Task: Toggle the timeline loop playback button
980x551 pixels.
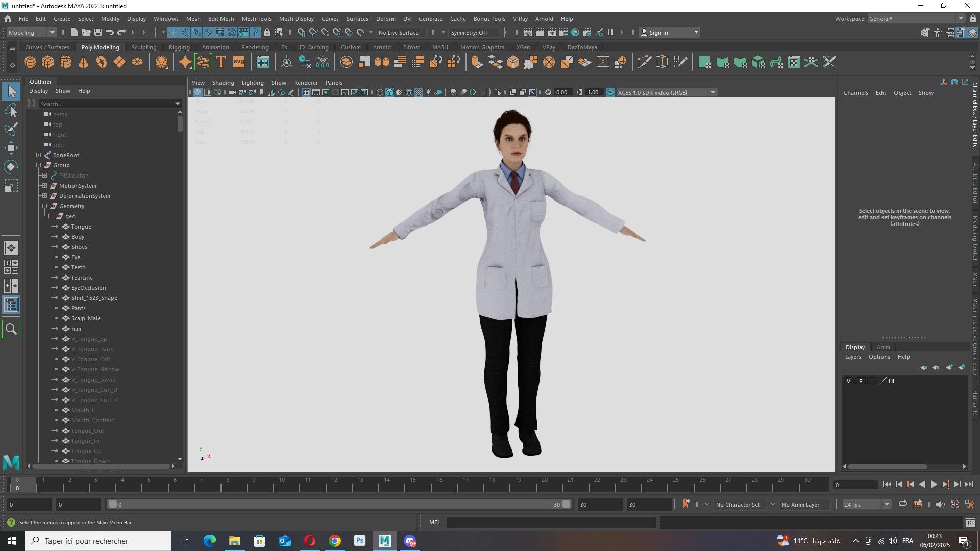Action: (903, 504)
